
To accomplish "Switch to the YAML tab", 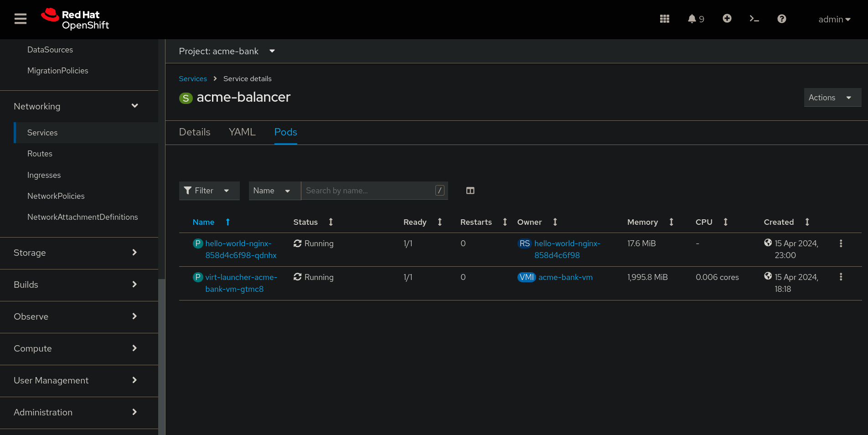I will (x=242, y=132).
